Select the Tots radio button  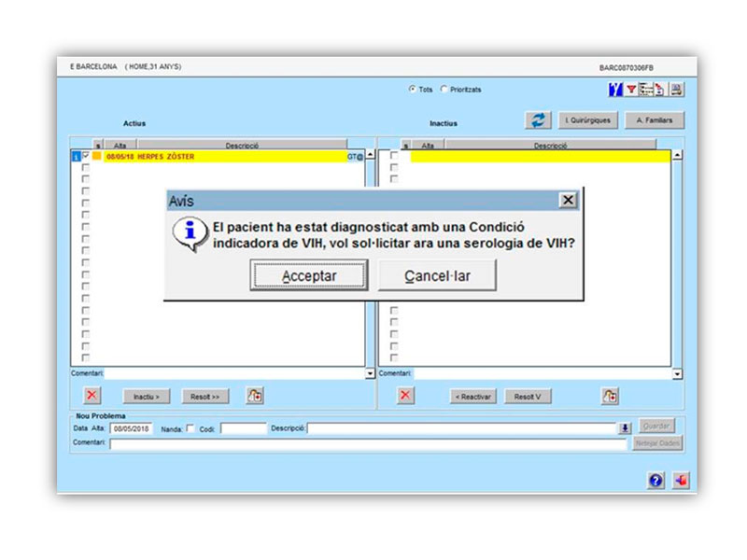pyautogui.click(x=412, y=90)
